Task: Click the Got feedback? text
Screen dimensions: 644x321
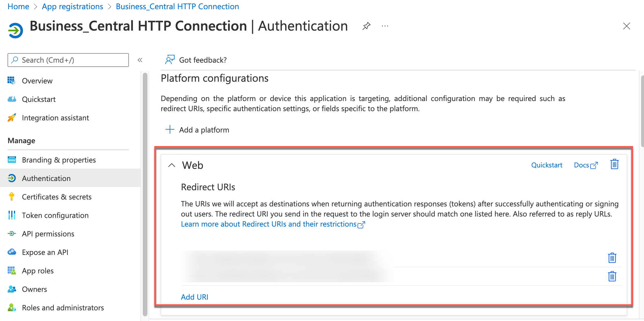Action: 203,60
